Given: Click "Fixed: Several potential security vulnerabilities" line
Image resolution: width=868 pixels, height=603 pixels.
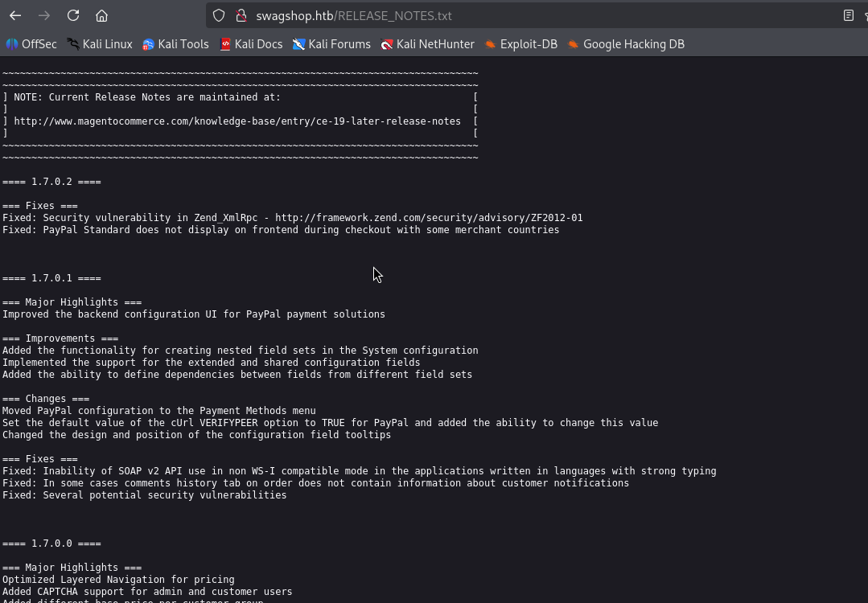Looking at the screenshot, I should tap(145, 495).
